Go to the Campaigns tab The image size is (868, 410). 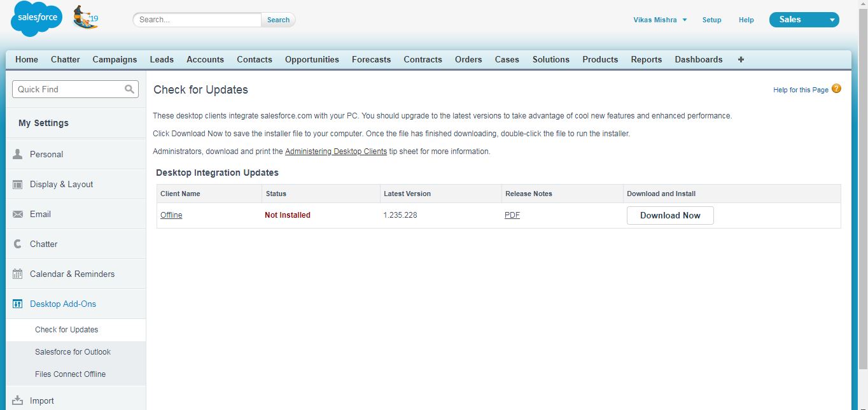pyautogui.click(x=115, y=59)
